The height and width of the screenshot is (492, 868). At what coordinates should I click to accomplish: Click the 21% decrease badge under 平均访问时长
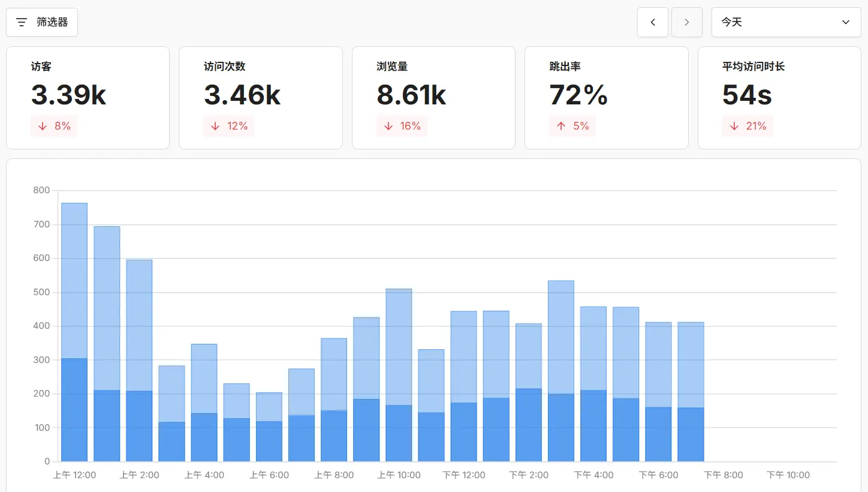pyautogui.click(x=748, y=126)
